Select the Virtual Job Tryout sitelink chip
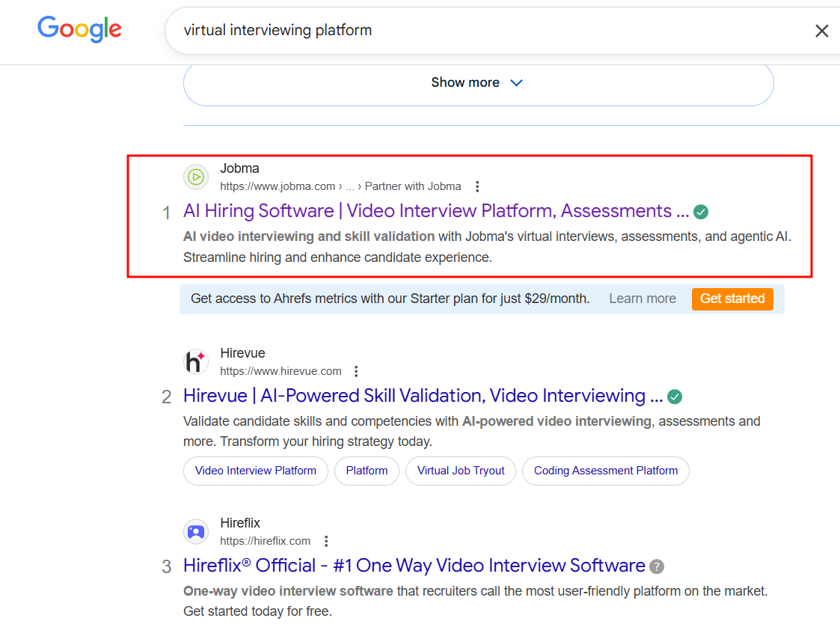840x639 pixels. (x=460, y=471)
